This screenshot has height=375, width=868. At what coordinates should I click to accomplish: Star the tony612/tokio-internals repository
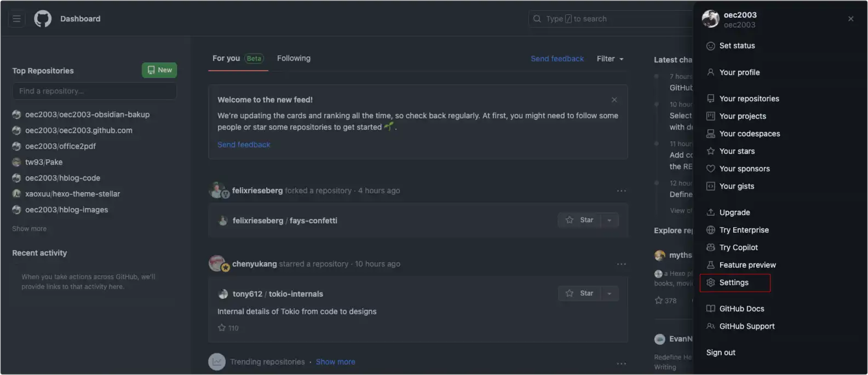pyautogui.click(x=580, y=293)
